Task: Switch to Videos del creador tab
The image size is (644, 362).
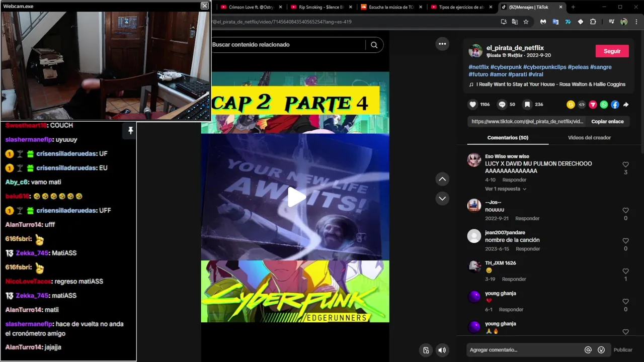Action: (589, 138)
